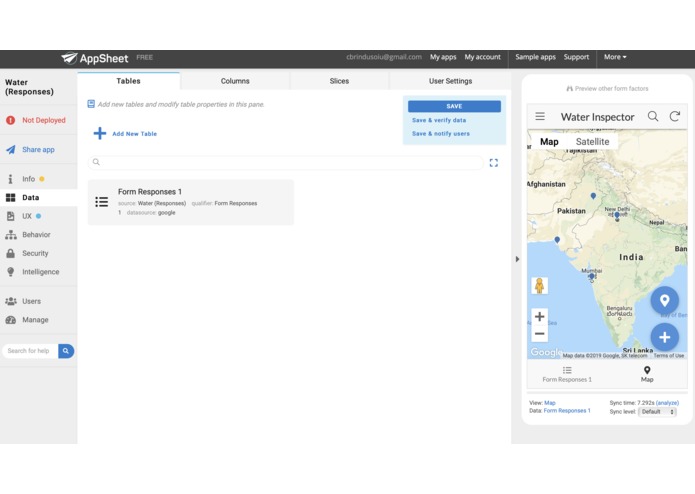The image size is (695, 494).
Task: Open Map view in preview footer
Action: pos(647,374)
